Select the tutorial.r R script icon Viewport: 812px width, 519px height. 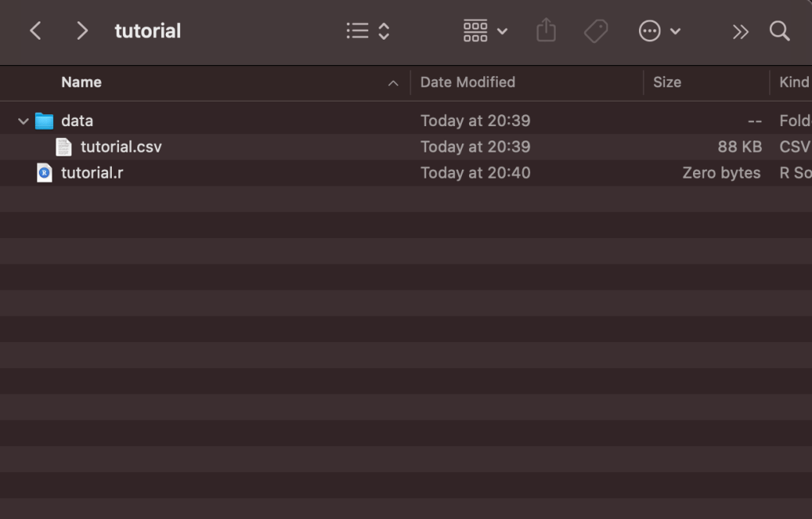44,173
